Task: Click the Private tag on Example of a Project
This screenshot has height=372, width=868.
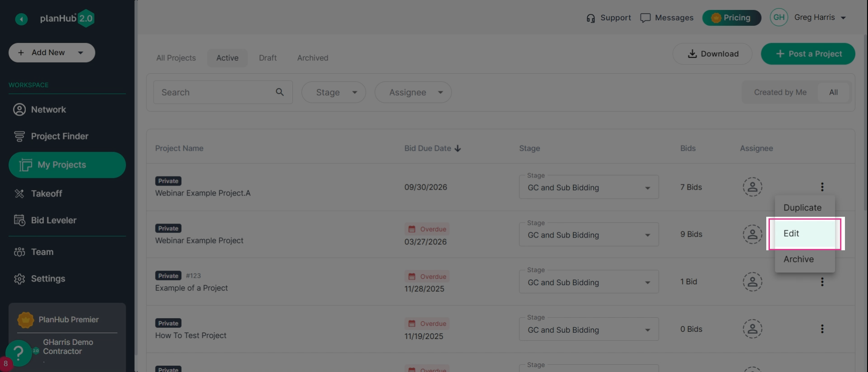Action: 168,276
